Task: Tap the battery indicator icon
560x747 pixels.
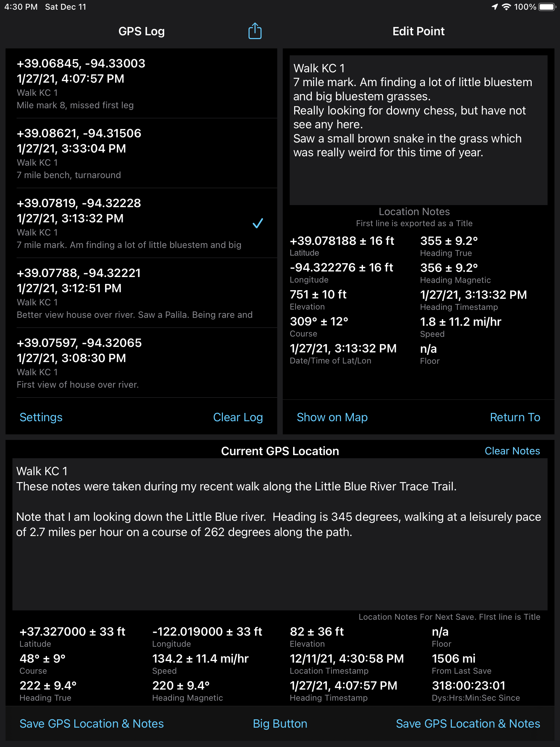Action: [x=547, y=7]
